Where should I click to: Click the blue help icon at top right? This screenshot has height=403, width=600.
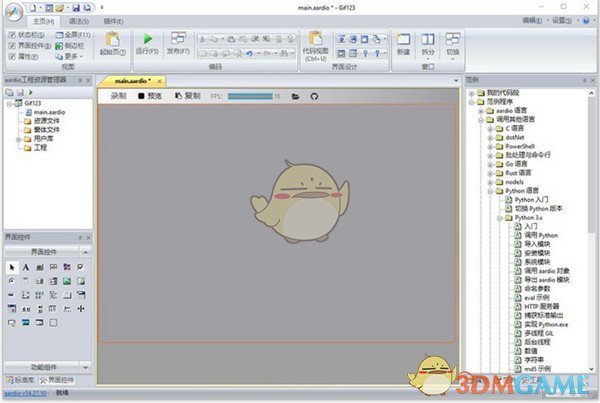[586, 21]
